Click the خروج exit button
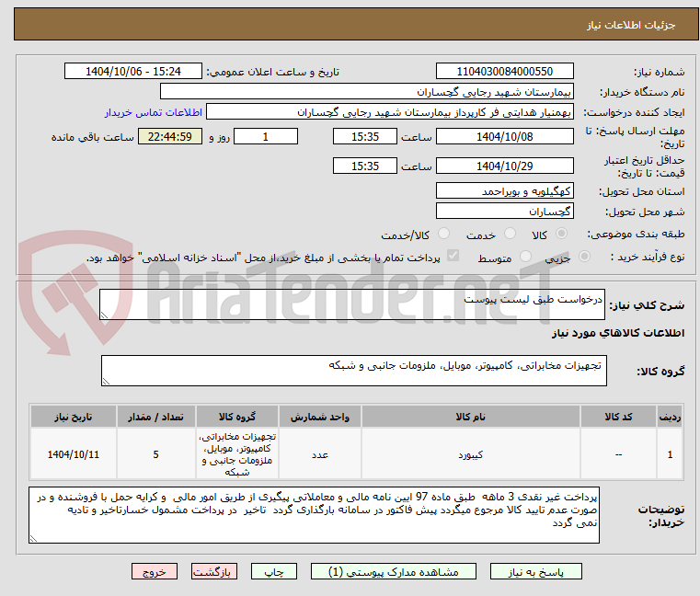The height and width of the screenshot is (596, 700). (x=154, y=571)
